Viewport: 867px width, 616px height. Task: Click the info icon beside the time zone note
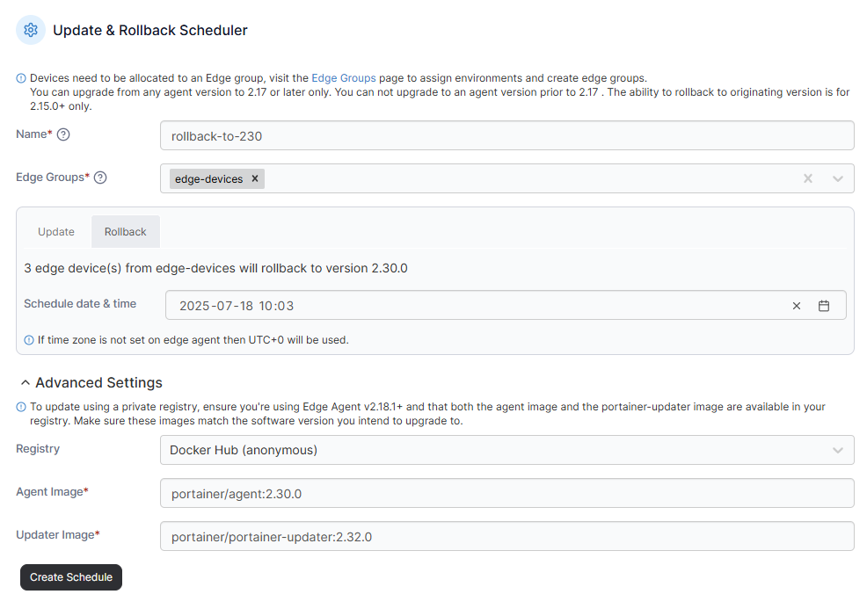(29, 339)
